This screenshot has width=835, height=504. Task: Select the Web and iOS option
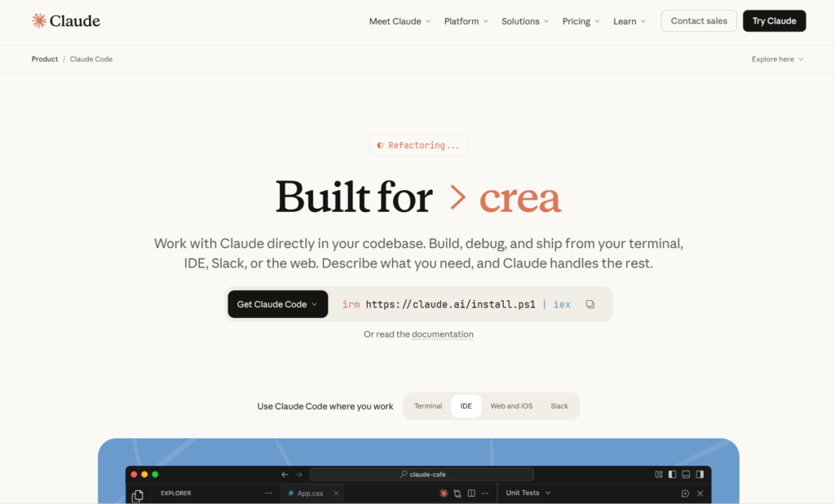coord(511,405)
